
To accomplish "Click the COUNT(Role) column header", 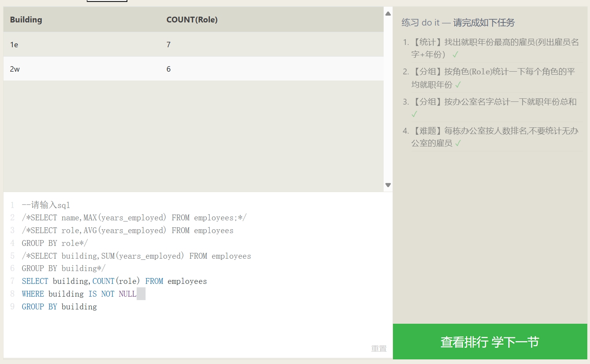I will point(192,20).
